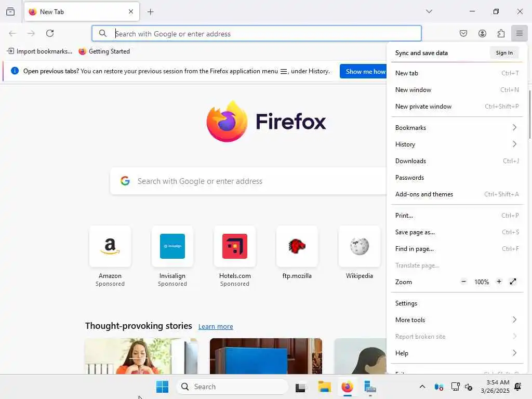Choose Save page as... menu entry
This screenshot has width=532, height=399.
point(457,232)
